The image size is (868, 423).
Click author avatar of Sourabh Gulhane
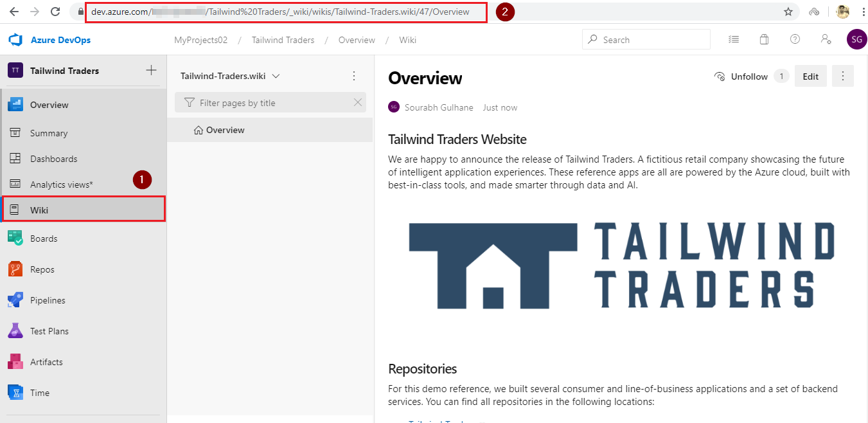(394, 107)
